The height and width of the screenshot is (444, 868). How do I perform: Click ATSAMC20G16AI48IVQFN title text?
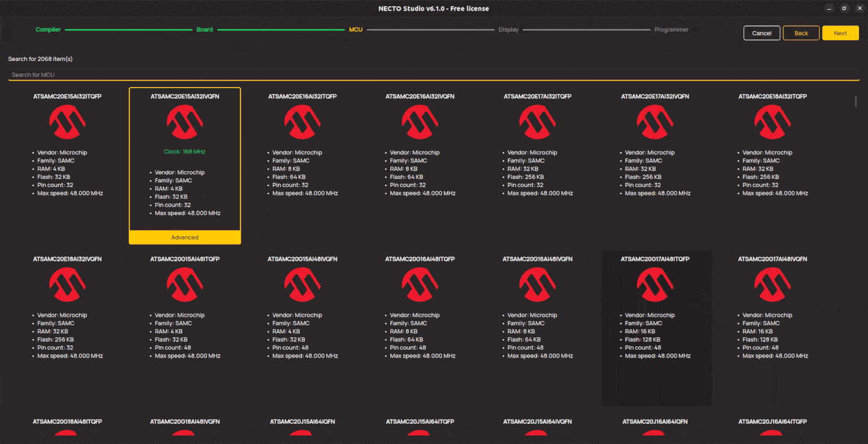pos(537,259)
